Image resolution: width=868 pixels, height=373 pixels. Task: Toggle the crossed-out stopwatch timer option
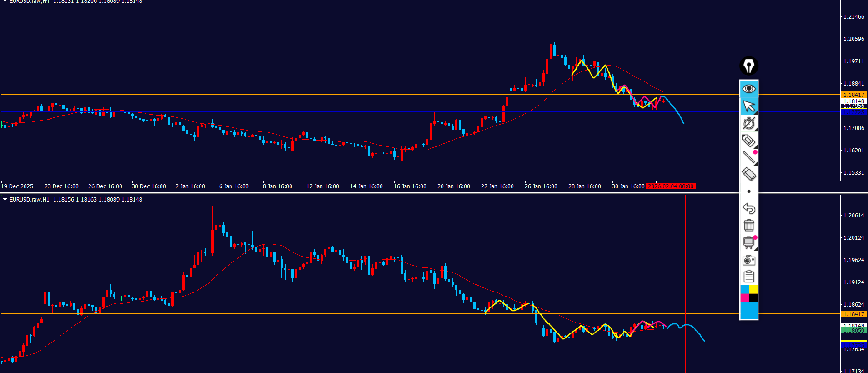[748, 123]
